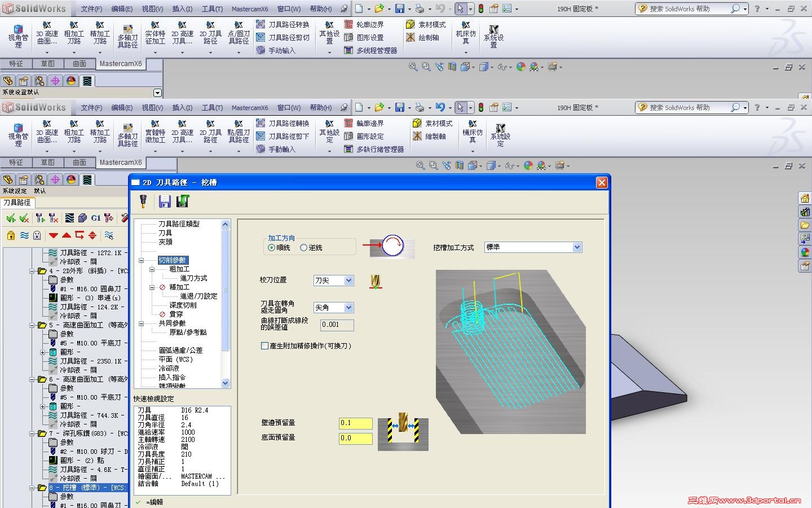
Task: Click the 刀具路徑轉換 icon
Action: coord(261,123)
